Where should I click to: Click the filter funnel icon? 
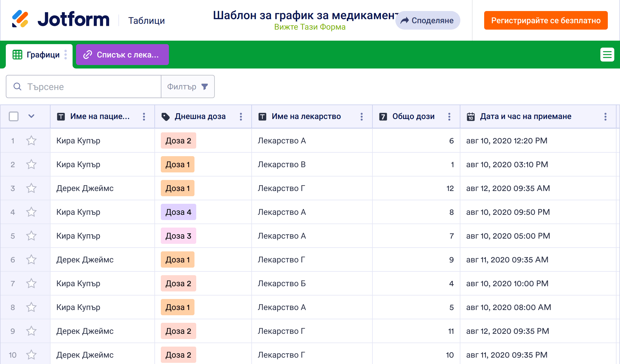[x=205, y=87]
